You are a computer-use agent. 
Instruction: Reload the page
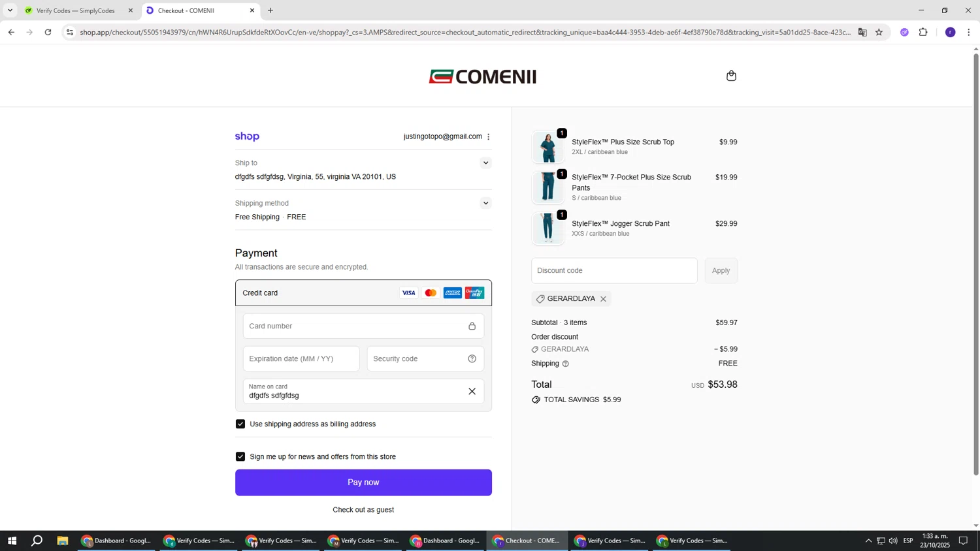click(x=48, y=32)
